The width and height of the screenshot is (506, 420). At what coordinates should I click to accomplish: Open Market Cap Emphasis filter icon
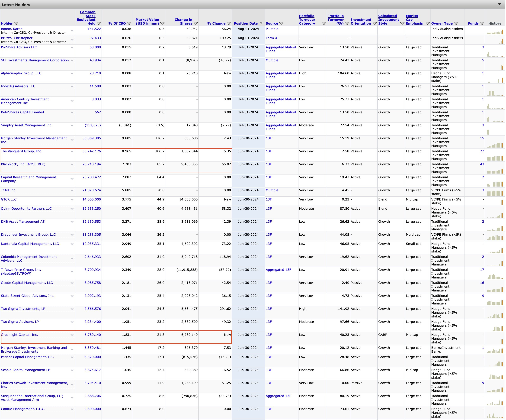pyautogui.click(x=428, y=24)
